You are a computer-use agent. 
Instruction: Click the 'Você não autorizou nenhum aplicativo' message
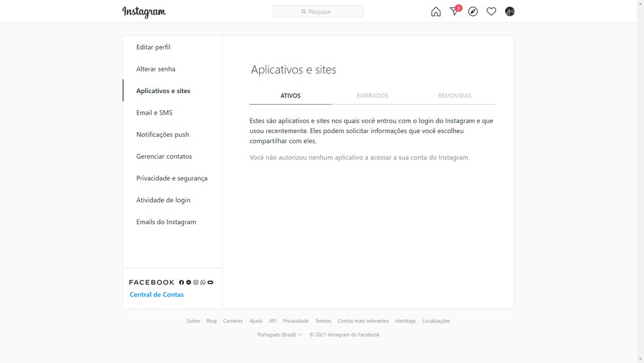[359, 157]
